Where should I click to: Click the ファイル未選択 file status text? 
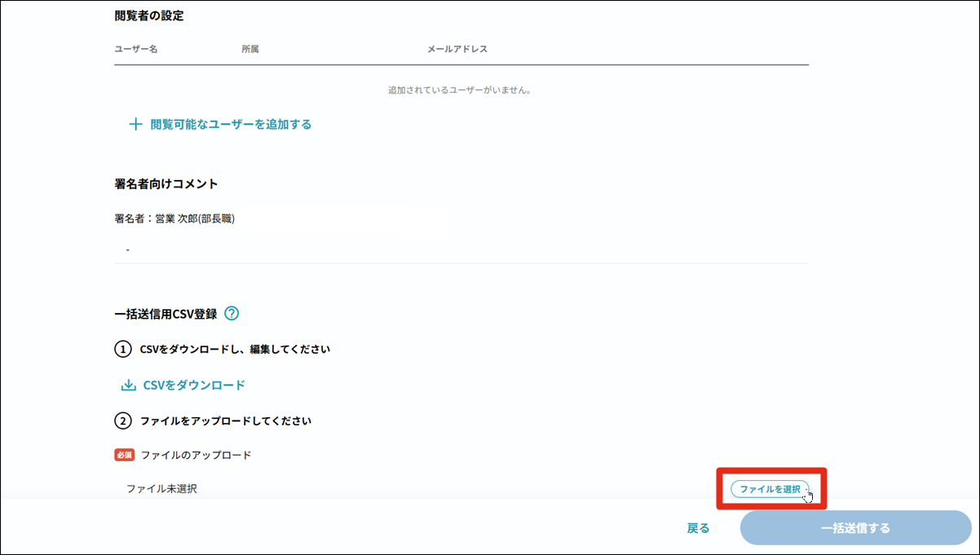click(161, 489)
